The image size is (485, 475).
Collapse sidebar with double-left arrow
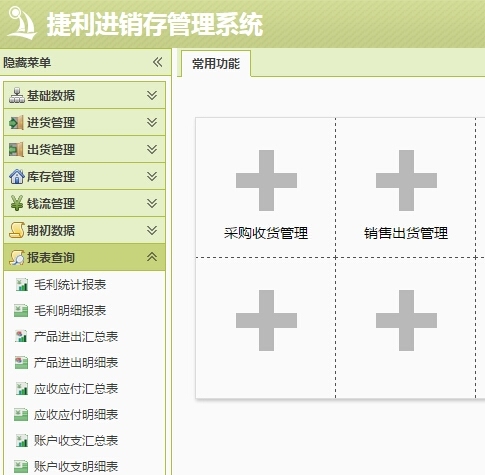[157, 62]
